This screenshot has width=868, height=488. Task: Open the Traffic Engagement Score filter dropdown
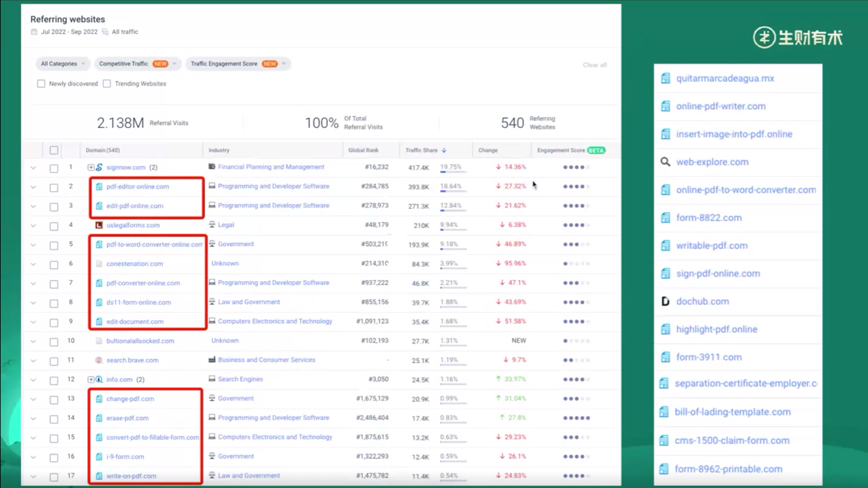point(238,64)
